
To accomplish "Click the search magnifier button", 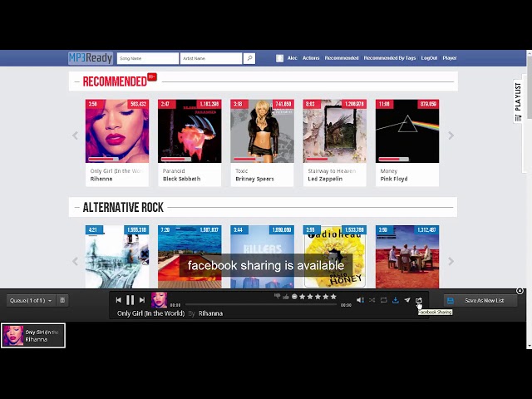I will (x=249, y=58).
